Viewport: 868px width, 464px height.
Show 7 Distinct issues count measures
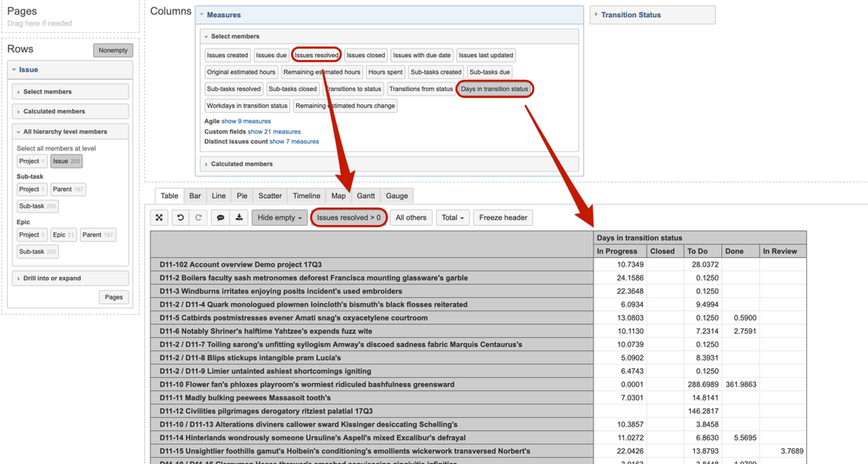[294, 142]
